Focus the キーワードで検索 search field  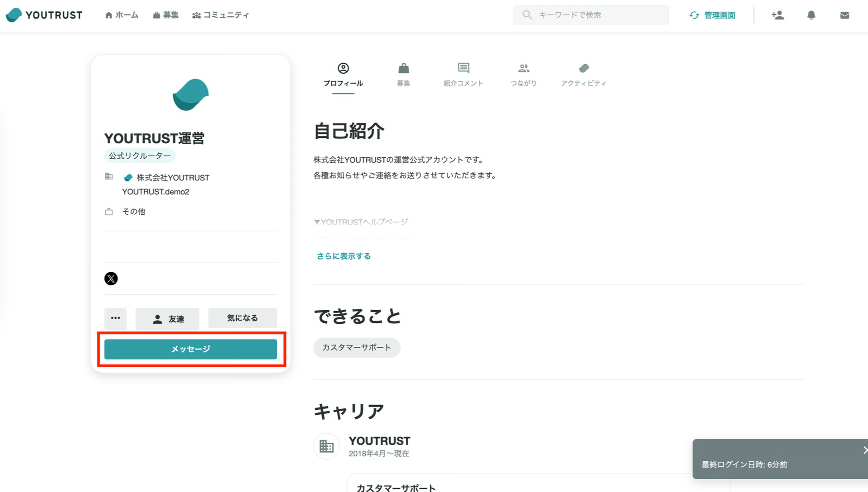coord(590,15)
